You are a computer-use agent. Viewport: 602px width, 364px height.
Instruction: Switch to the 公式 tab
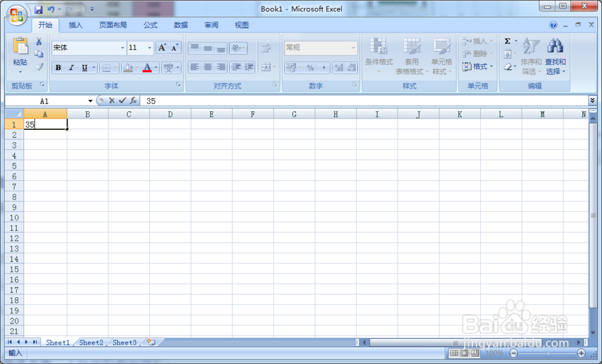coord(150,25)
